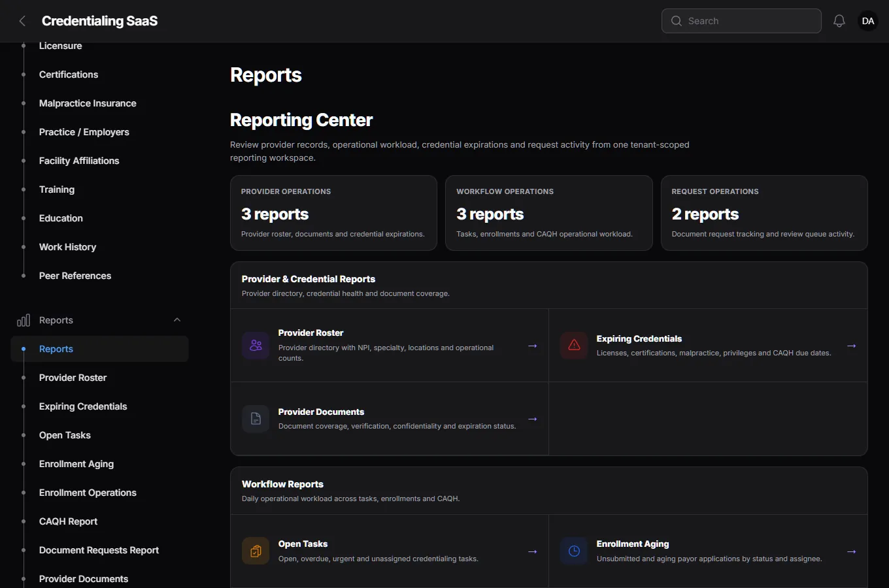Open Provider Documents from the sidebar

[x=84, y=579]
